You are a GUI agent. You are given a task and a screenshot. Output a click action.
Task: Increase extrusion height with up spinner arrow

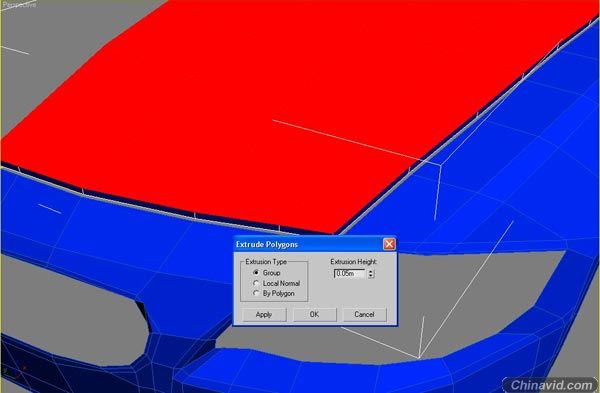click(371, 271)
